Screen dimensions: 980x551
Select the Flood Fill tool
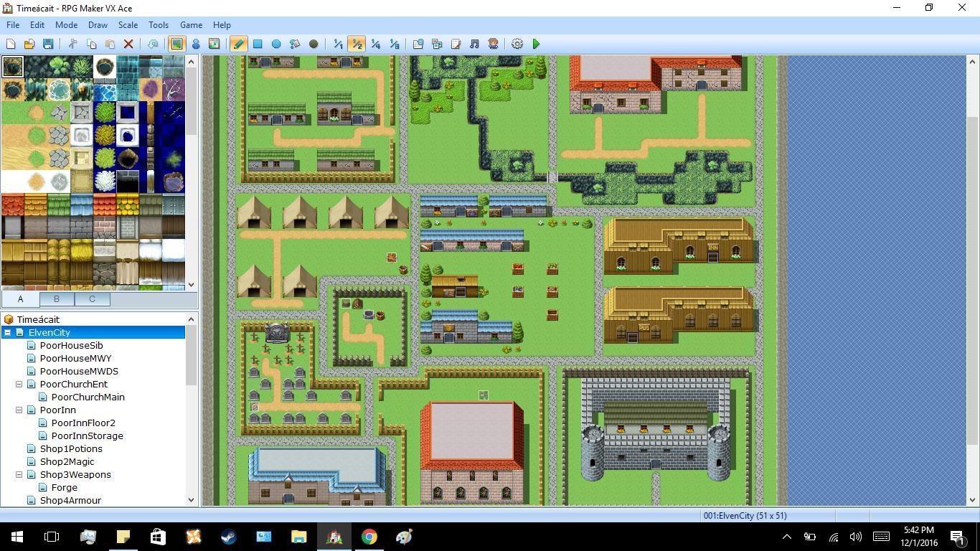click(x=295, y=44)
